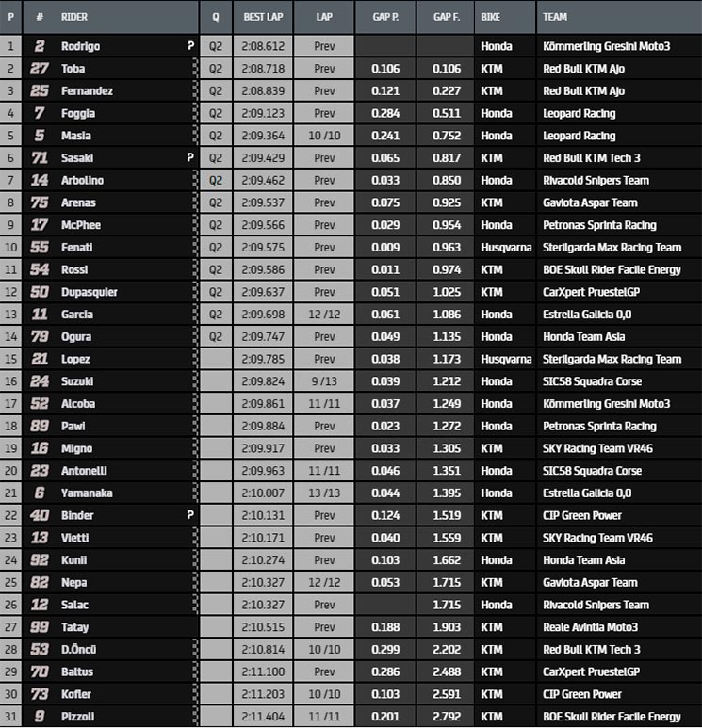Click the BEST LAP column header

click(x=263, y=17)
